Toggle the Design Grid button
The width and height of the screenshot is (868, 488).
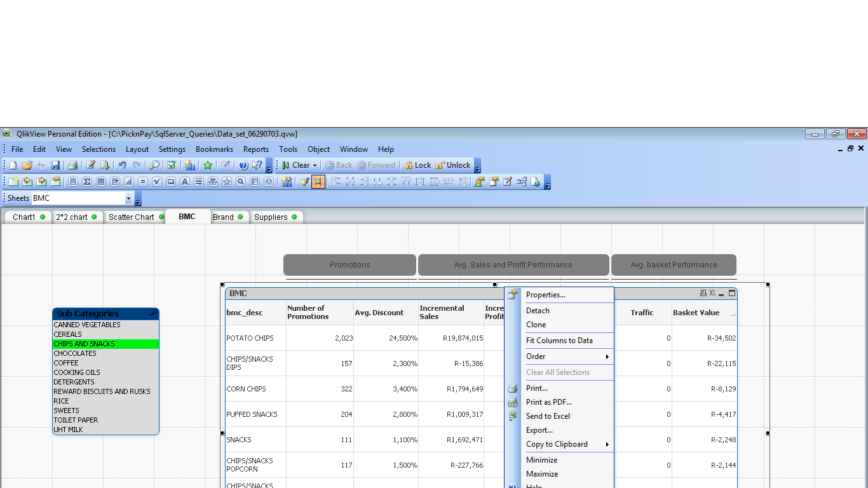pyautogui.click(x=318, y=182)
